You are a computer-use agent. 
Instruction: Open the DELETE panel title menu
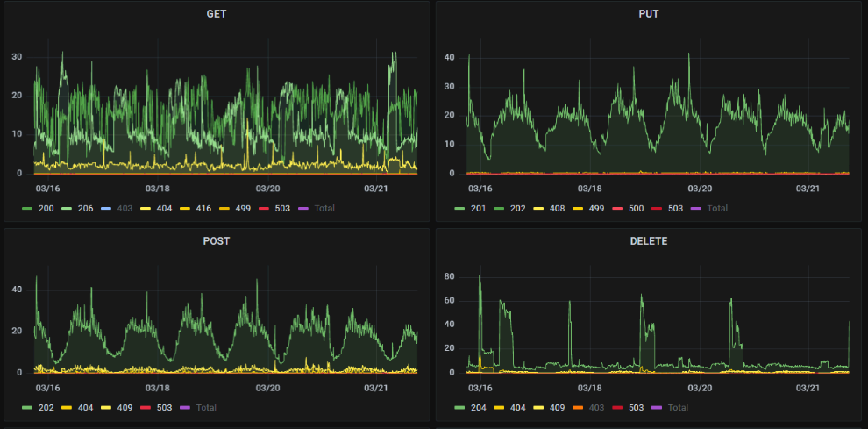click(649, 241)
